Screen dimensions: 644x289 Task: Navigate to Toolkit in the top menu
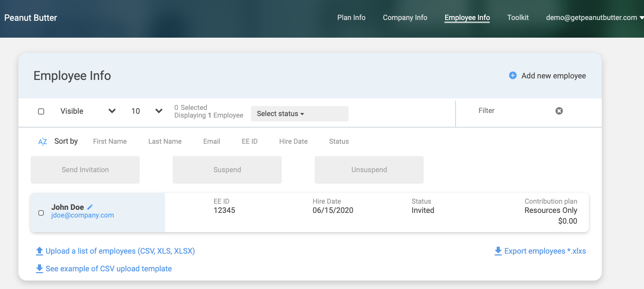point(518,18)
